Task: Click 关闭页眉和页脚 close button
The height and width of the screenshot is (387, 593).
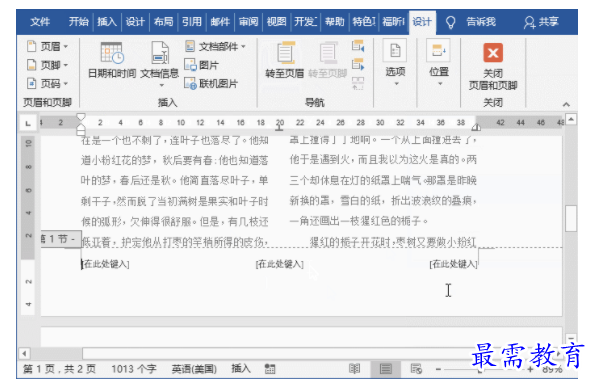Action: point(493,67)
